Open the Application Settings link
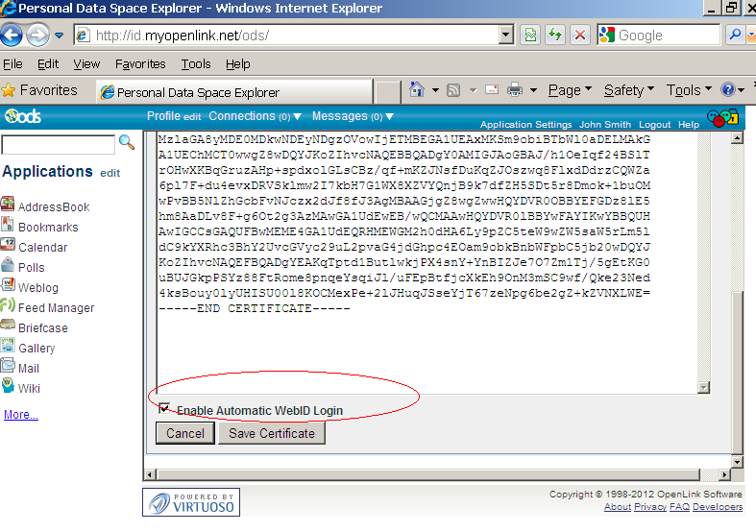 click(525, 125)
